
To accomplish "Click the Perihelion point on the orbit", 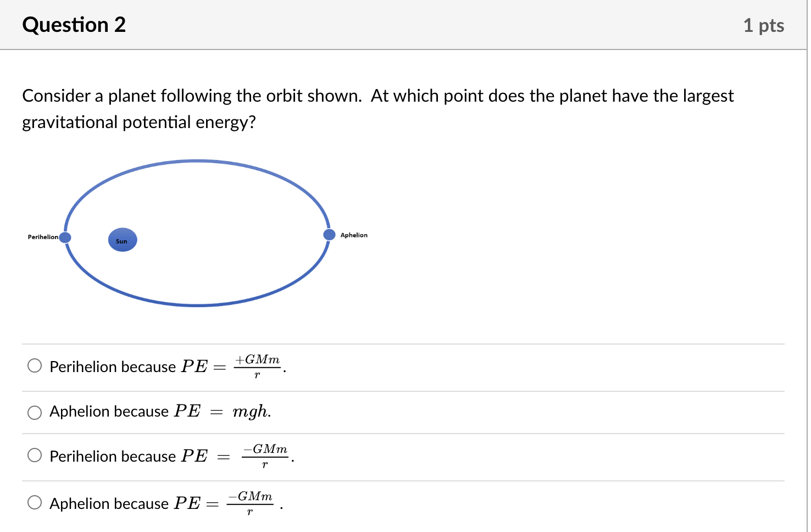I will point(65,237).
